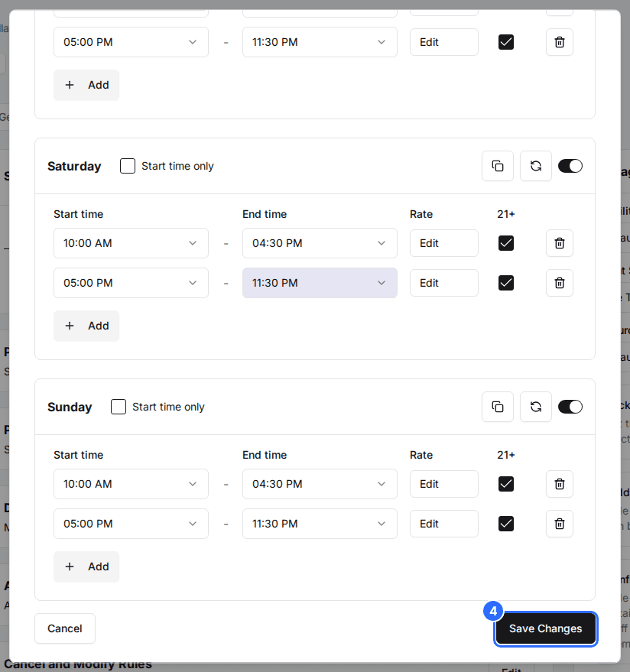Delete the topmost 05:00 PM slot via trash icon
Image resolution: width=630 pixels, height=672 pixels.
pos(560,42)
